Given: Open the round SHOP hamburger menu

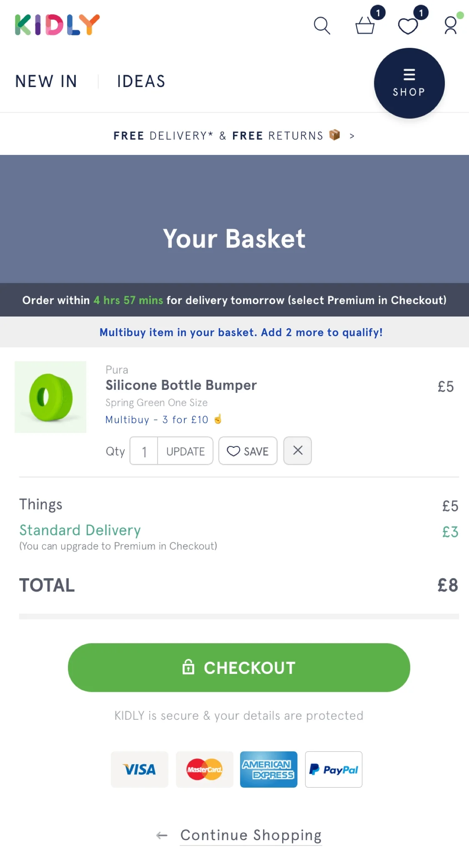Looking at the screenshot, I should pyautogui.click(x=409, y=83).
